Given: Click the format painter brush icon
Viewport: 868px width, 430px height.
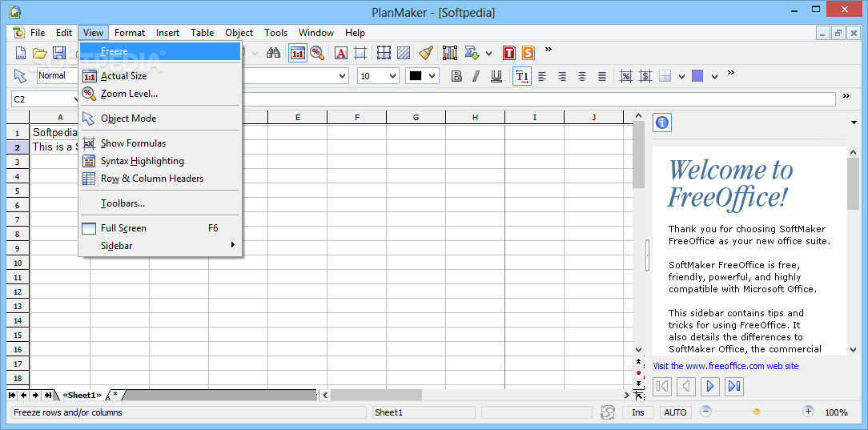Looking at the screenshot, I should 426,53.
